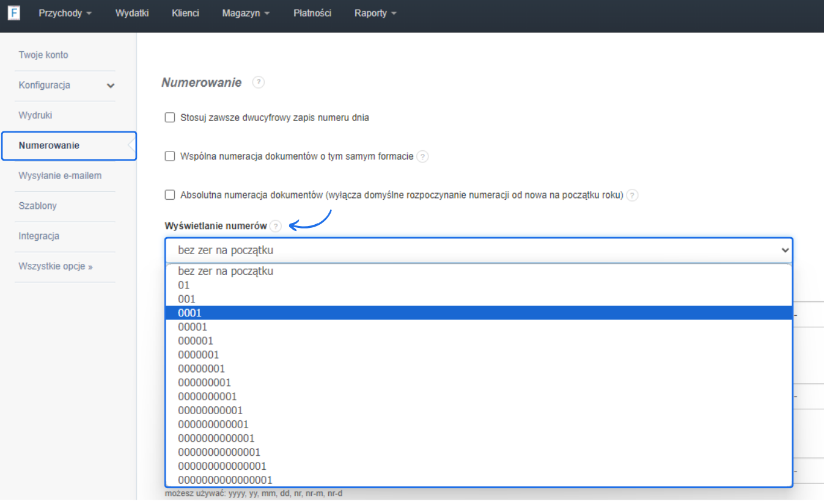Open the Magazyn dropdown menu
Screen dimensions: 824x504
pos(246,13)
